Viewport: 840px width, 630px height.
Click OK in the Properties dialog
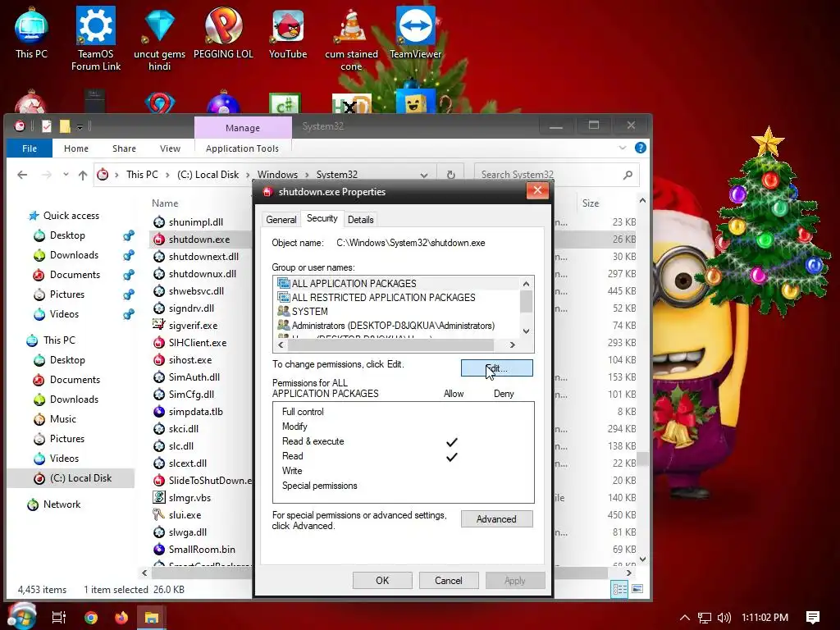tap(382, 581)
